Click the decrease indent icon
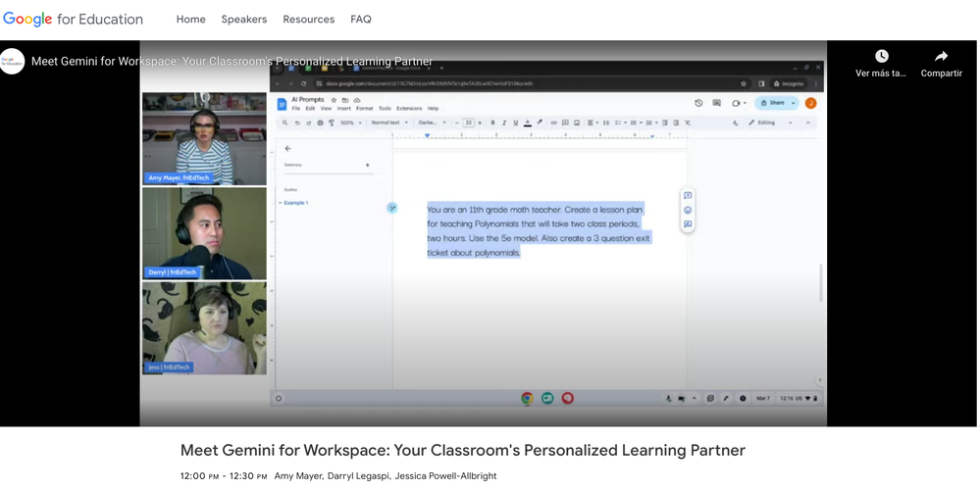 click(665, 122)
